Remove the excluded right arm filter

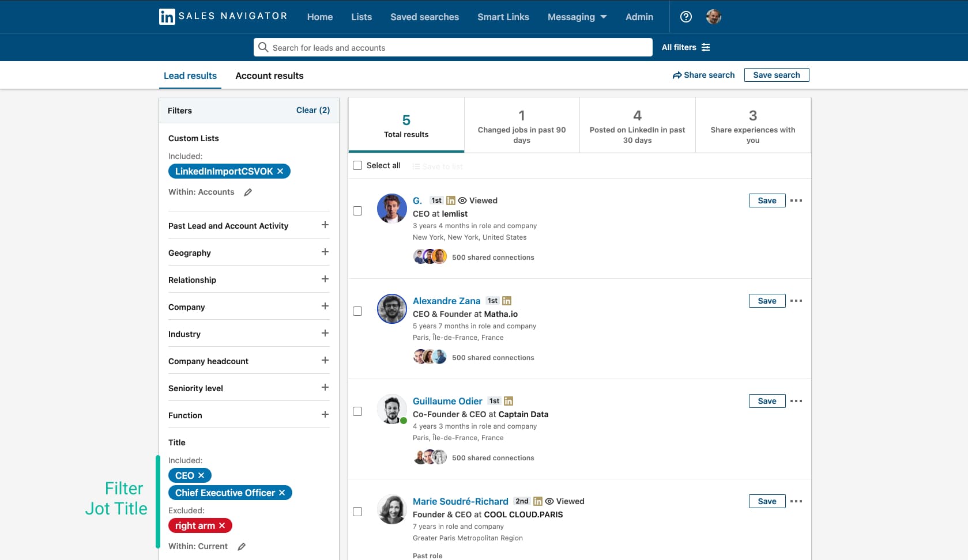click(x=222, y=525)
